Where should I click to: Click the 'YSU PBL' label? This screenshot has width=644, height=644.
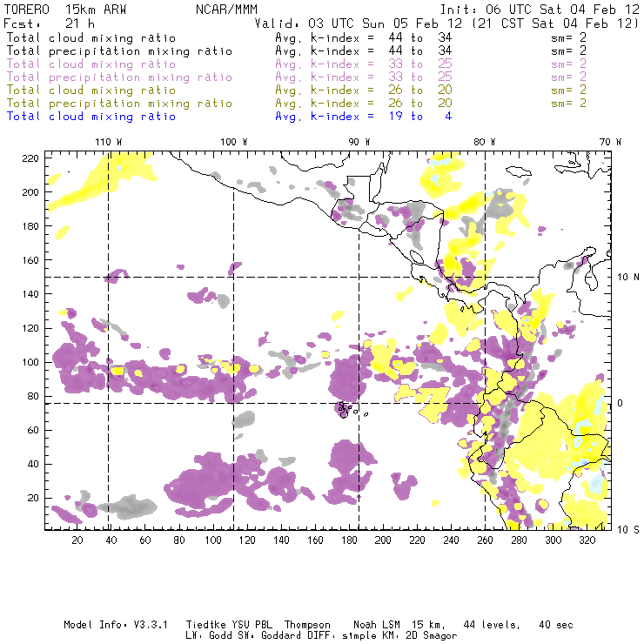(x=252, y=625)
